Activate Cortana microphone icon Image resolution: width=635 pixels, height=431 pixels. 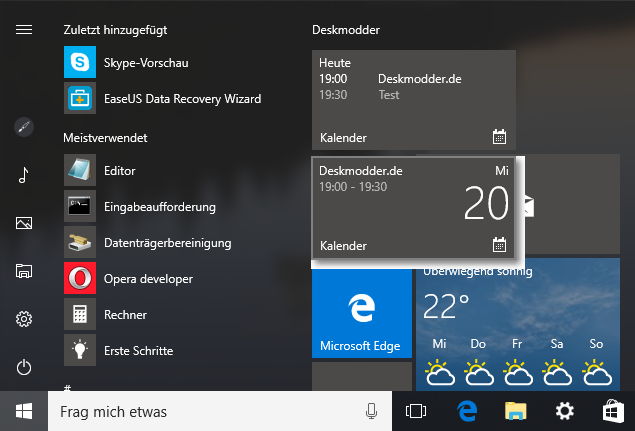click(x=371, y=411)
